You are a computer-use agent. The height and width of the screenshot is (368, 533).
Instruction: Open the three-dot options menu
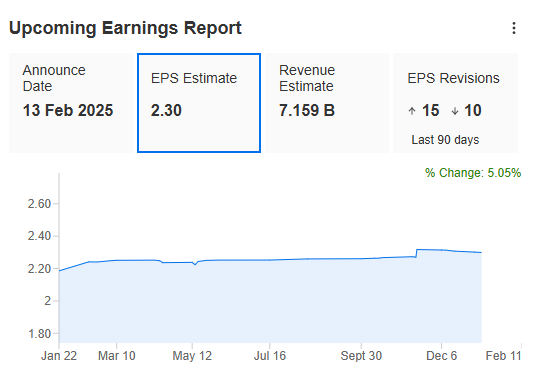coord(514,28)
